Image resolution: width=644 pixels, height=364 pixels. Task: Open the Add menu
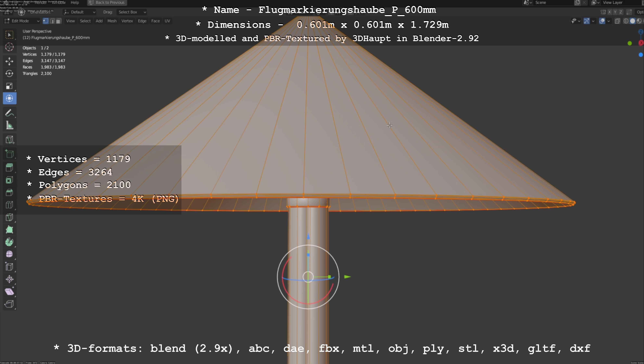click(99, 21)
